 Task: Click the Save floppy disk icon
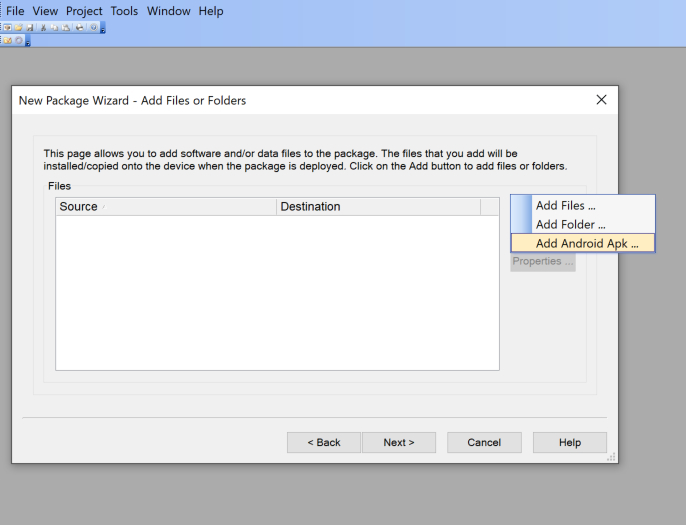pos(30,28)
